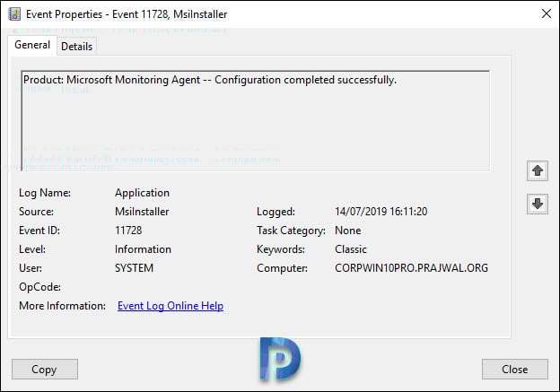Select the Event ID value 11728
560x392 pixels.
coord(128,231)
